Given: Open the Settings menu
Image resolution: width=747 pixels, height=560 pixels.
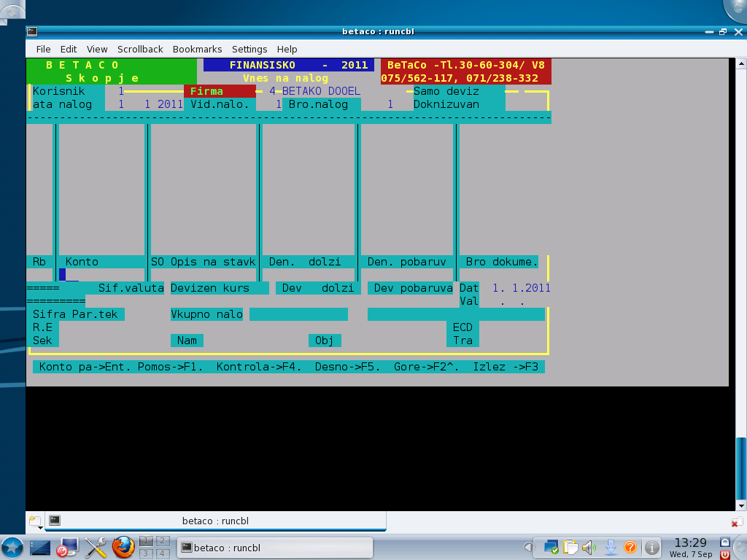Looking at the screenshot, I should pos(249,49).
